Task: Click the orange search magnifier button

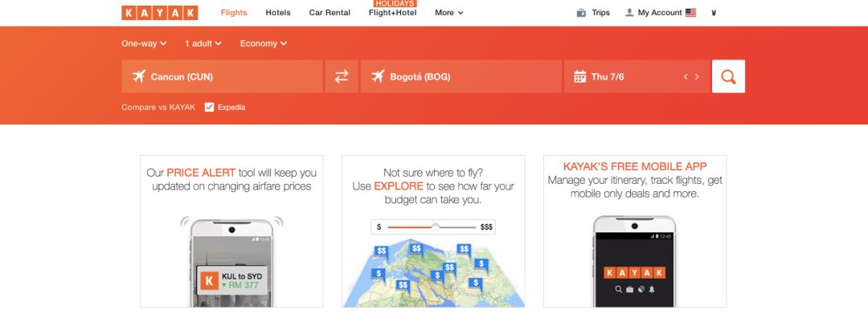Action: point(728,76)
